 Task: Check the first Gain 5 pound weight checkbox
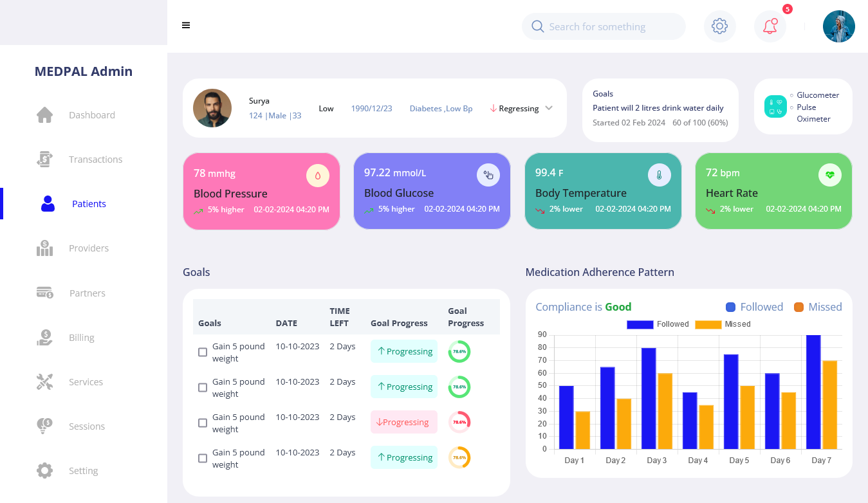(x=203, y=352)
